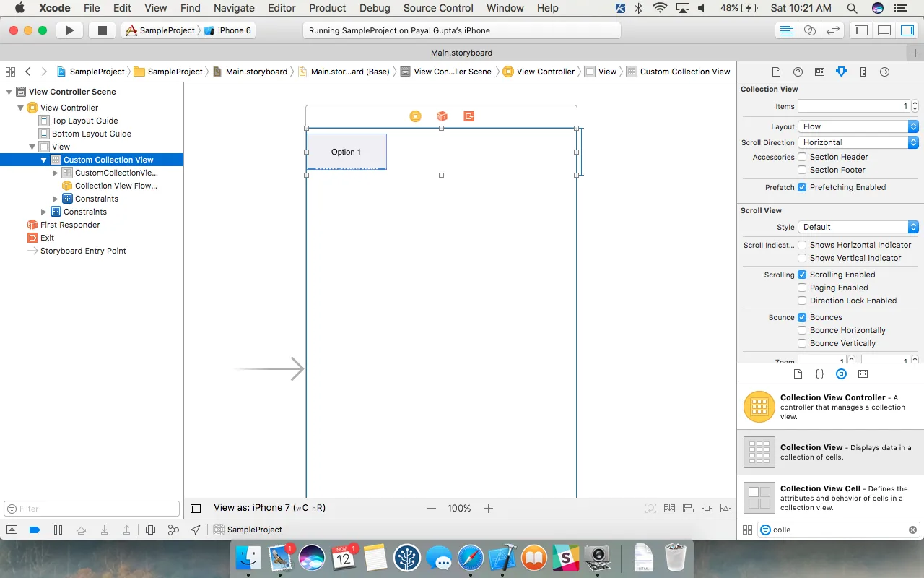The height and width of the screenshot is (578, 924).
Task: Open the Identity inspector
Action: point(819,72)
